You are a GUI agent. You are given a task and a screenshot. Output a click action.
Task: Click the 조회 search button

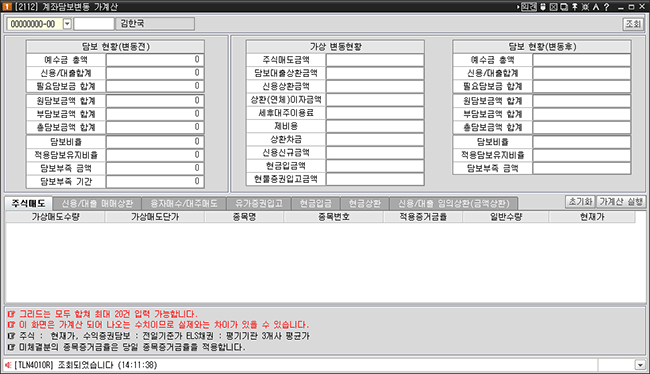pos(633,24)
